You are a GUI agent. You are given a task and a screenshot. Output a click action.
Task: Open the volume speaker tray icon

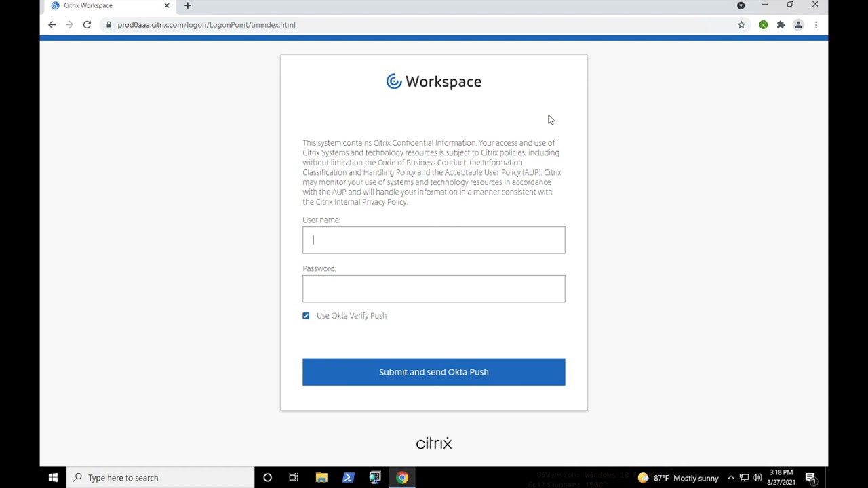(757, 478)
